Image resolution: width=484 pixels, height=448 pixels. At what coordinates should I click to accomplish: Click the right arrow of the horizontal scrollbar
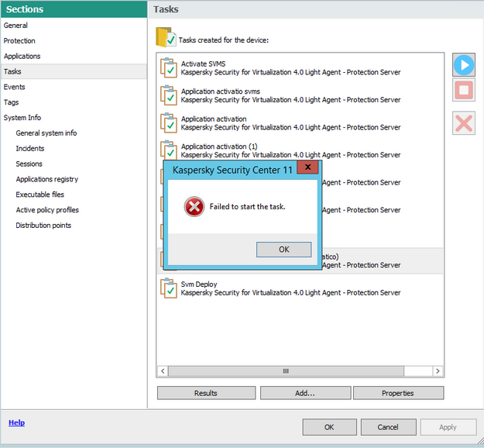tap(438, 371)
